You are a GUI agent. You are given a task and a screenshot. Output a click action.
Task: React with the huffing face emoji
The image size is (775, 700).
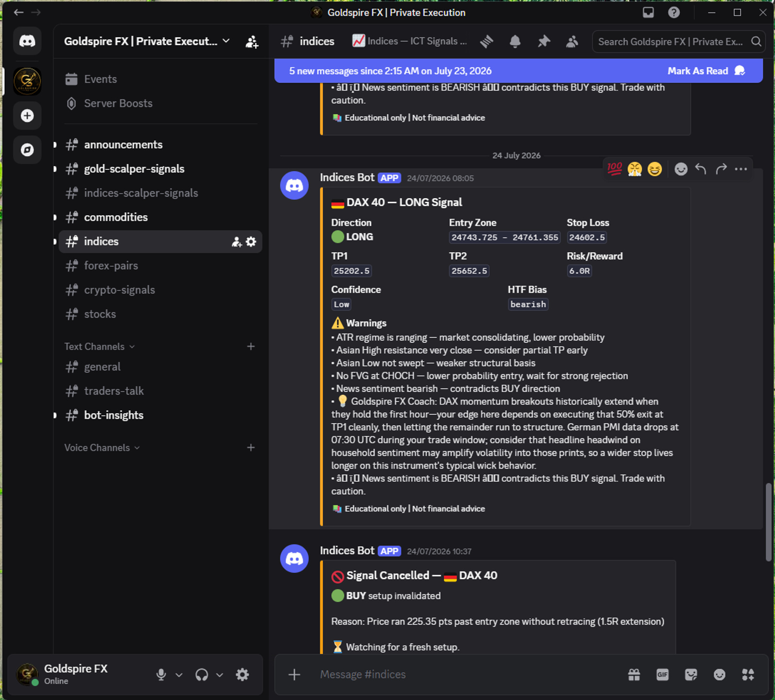point(634,169)
